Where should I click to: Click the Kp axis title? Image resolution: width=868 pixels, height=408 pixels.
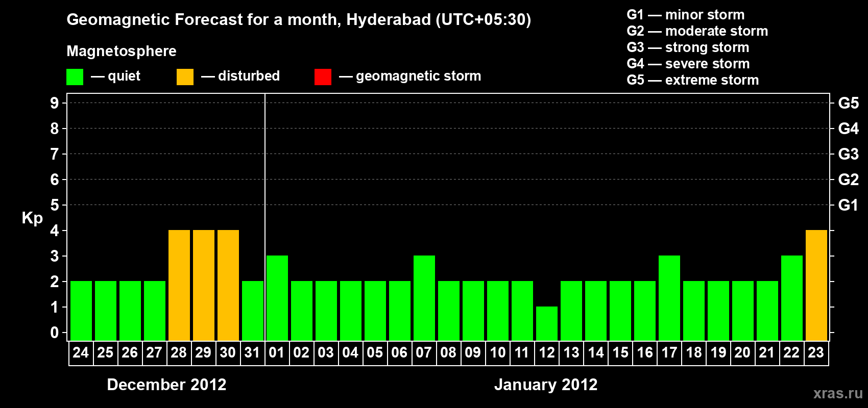(x=32, y=218)
